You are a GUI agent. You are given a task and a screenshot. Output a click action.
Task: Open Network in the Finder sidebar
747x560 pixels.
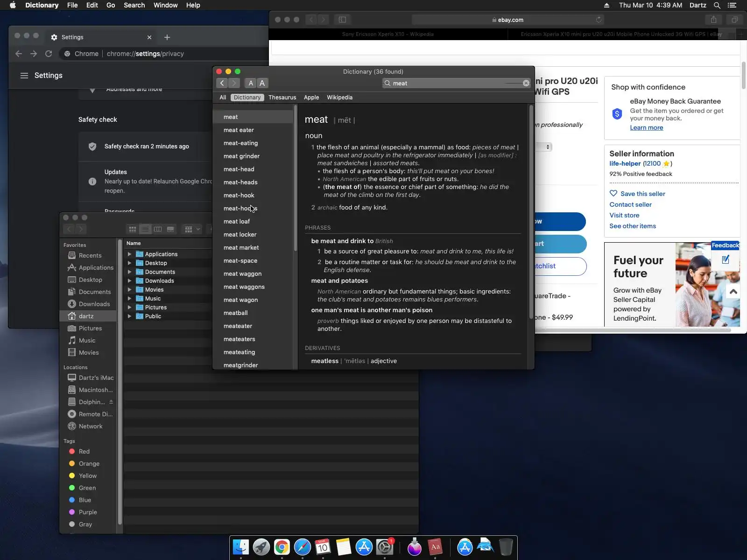tap(89, 426)
